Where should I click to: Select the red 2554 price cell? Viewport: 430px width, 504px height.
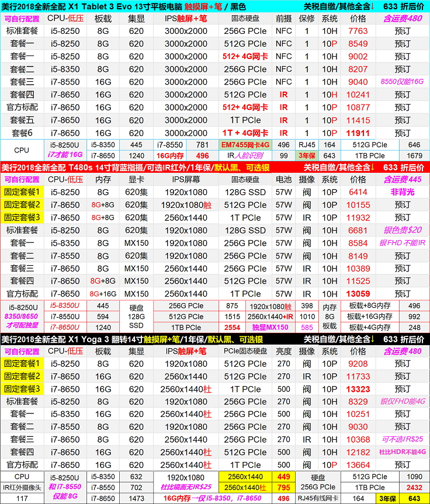click(232, 328)
